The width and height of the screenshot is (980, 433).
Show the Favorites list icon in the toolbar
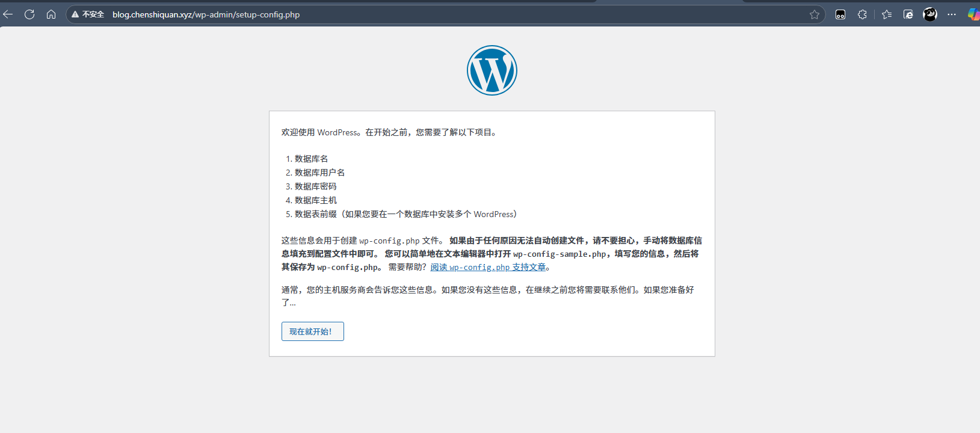(x=887, y=14)
